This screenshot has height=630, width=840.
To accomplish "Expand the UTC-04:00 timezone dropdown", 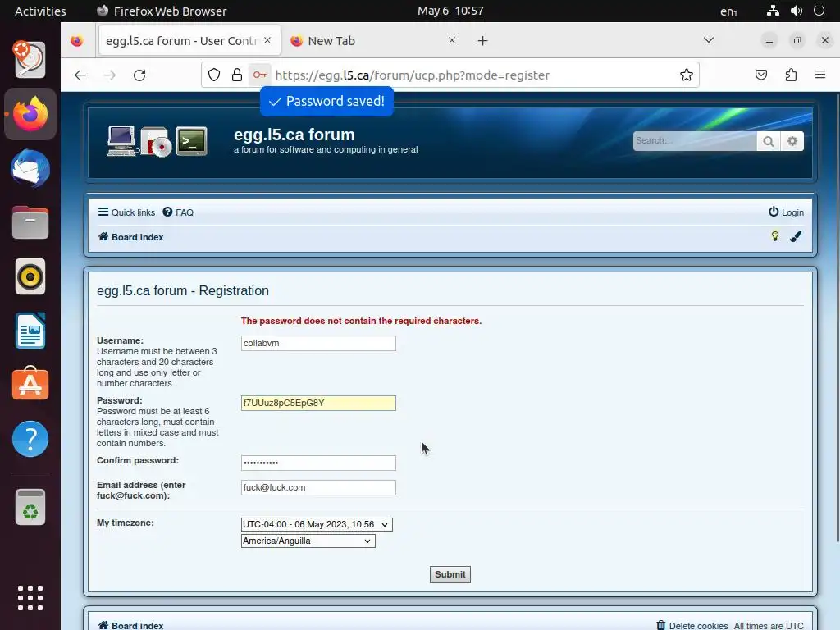I will pyautogui.click(x=317, y=524).
